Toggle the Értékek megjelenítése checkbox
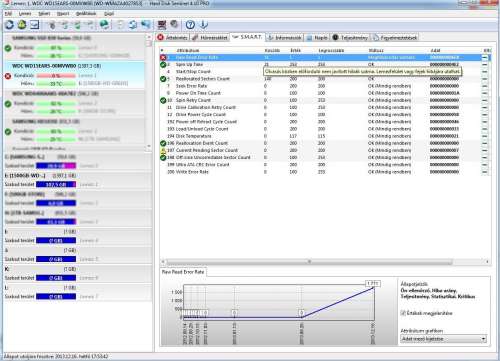Viewport: 500px width, 361px height. [x=403, y=313]
